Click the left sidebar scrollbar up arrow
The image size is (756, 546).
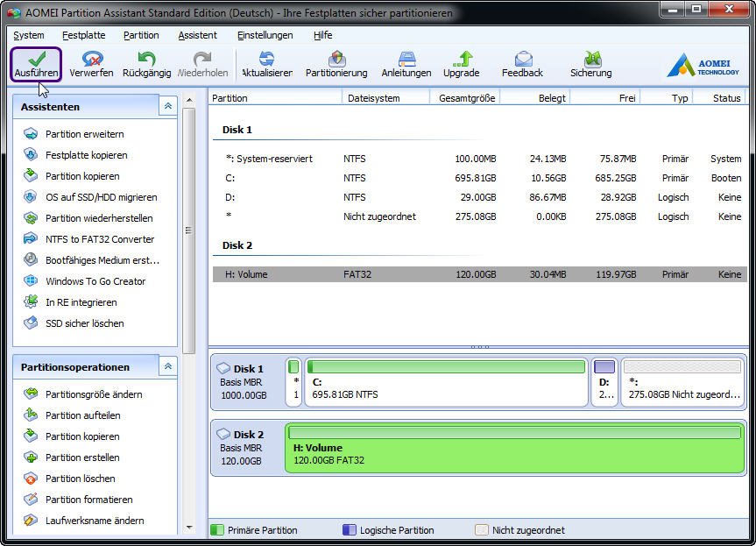[x=189, y=100]
